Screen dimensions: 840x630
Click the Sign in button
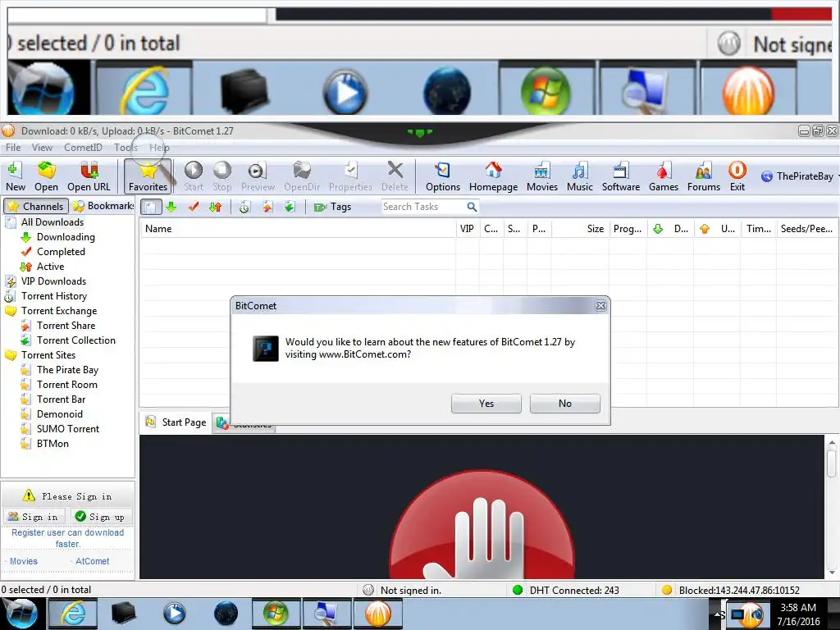click(x=33, y=517)
